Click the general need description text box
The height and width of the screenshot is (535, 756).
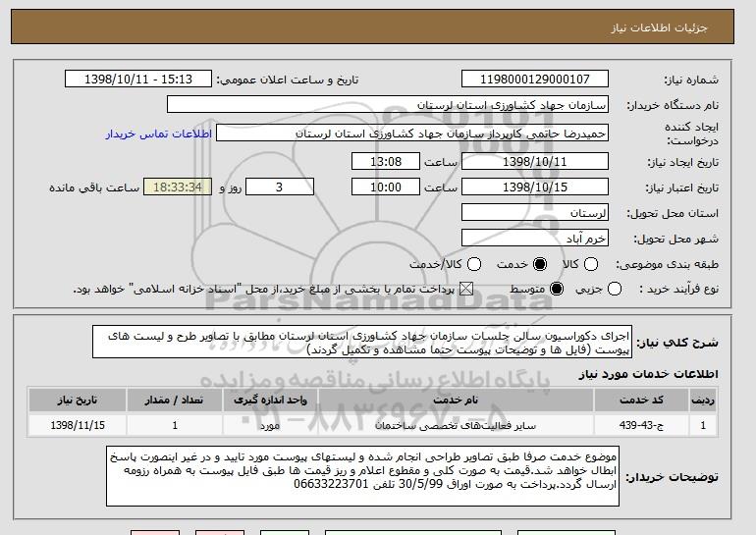click(x=362, y=342)
